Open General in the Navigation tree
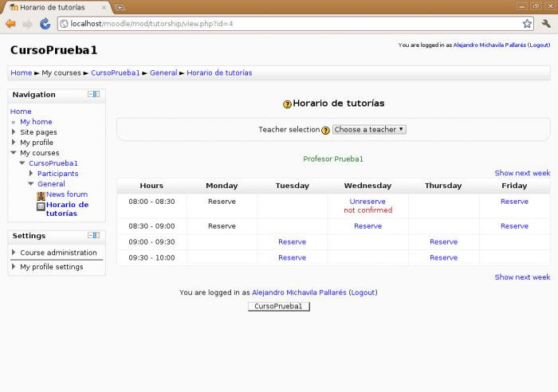 [x=51, y=183]
